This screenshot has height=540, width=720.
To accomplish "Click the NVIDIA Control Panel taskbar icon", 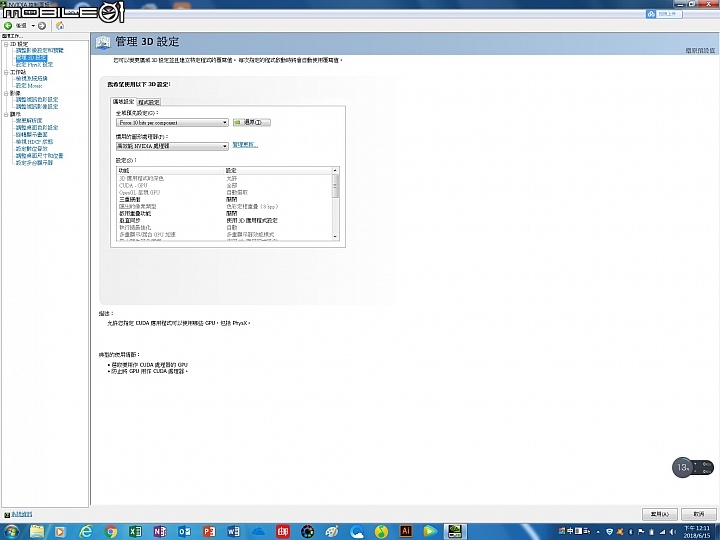I will (x=455, y=531).
